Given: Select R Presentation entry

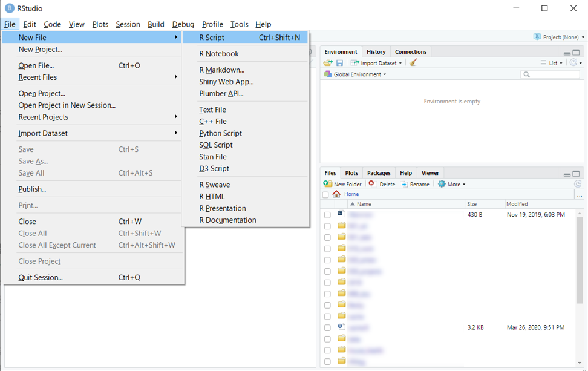Looking at the screenshot, I should tap(245, 208).
